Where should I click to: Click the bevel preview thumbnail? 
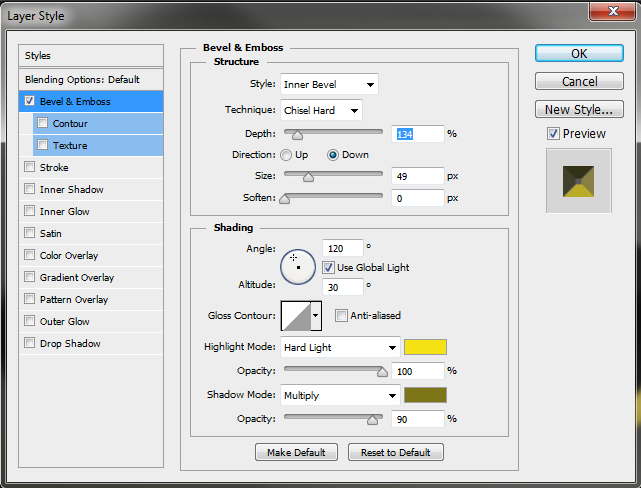578,180
